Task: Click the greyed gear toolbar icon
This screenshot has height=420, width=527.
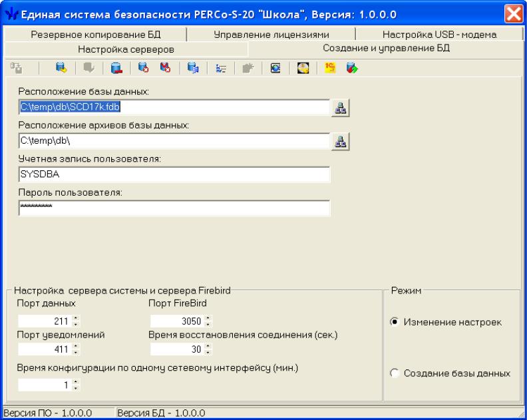Action: click(248, 68)
